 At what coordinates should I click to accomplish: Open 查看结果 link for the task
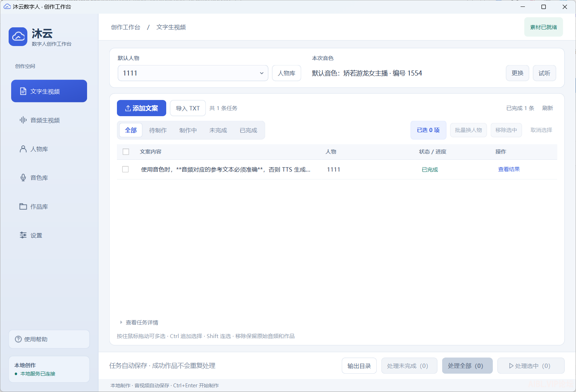point(509,169)
